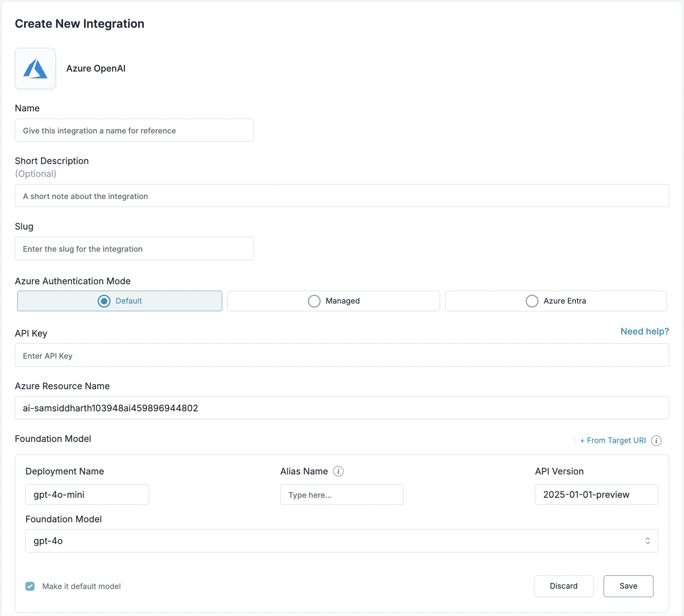
Task: Click the Azure OpenAI logo icon
Action: pyautogui.click(x=35, y=68)
